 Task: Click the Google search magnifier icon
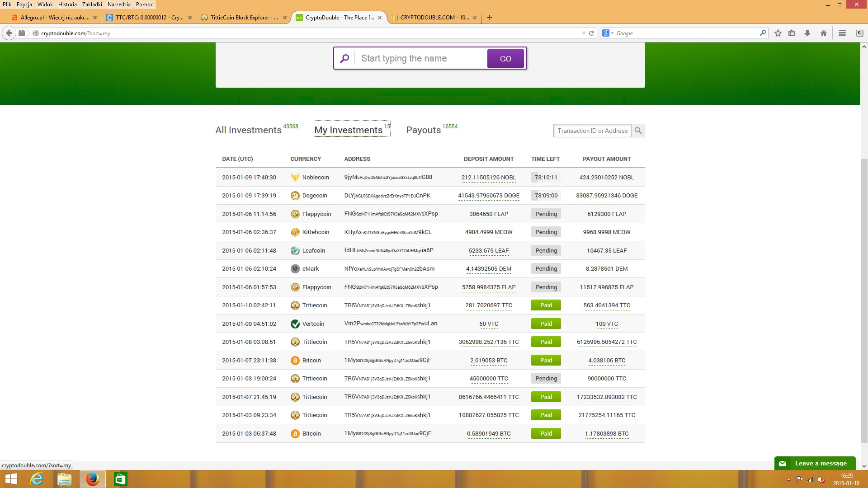(763, 33)
